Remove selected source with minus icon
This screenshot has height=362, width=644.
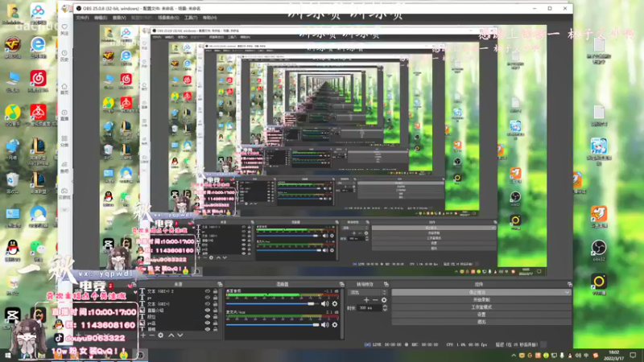(151, 335)
